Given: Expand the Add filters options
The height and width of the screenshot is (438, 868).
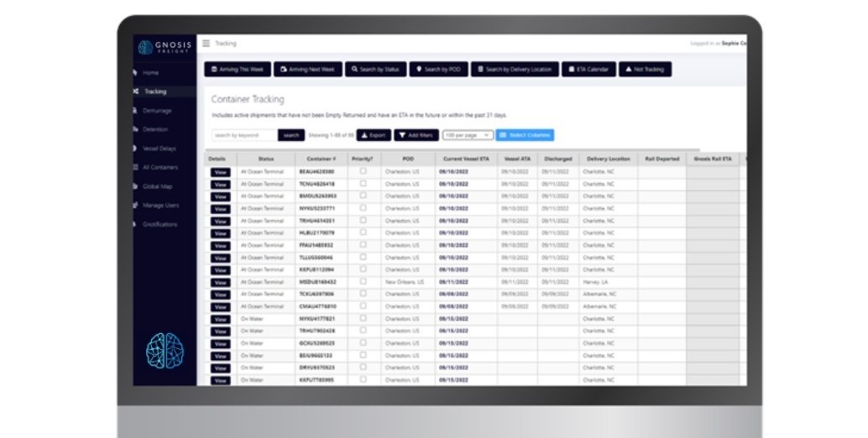Looking at the screenshot, I should (416, 135).
